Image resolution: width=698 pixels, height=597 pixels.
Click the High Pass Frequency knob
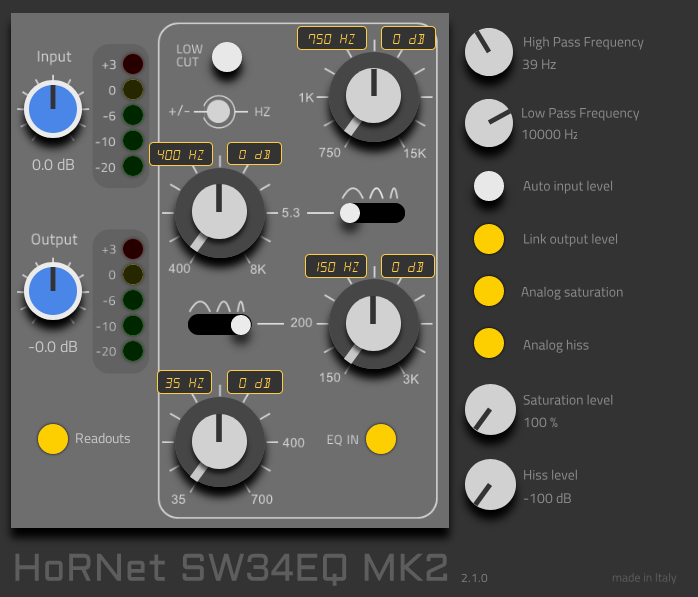click(489, 52)
